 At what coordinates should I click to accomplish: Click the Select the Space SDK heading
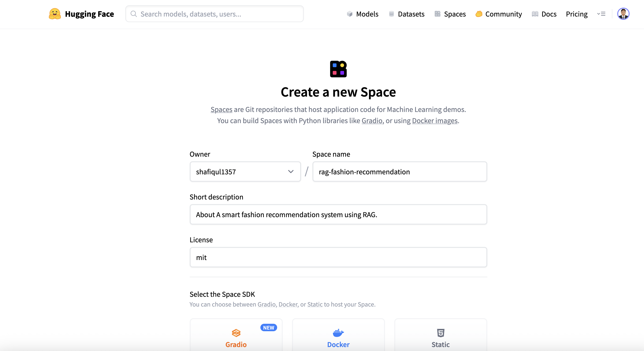pyautogui.click(x=222, y=294)
